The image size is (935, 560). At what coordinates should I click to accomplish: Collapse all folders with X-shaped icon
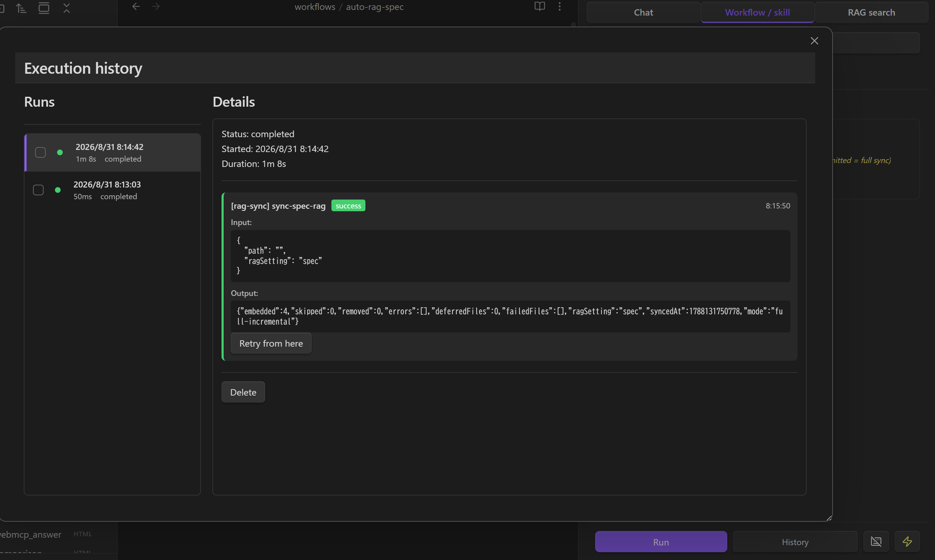click(66, 8)
